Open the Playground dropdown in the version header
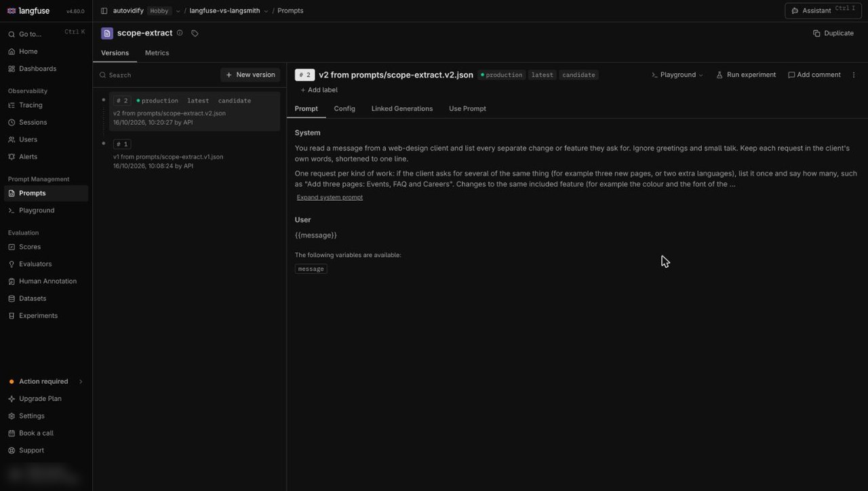Screen dimensions: 868x491 pyautogui.click(x=677, y=75)
